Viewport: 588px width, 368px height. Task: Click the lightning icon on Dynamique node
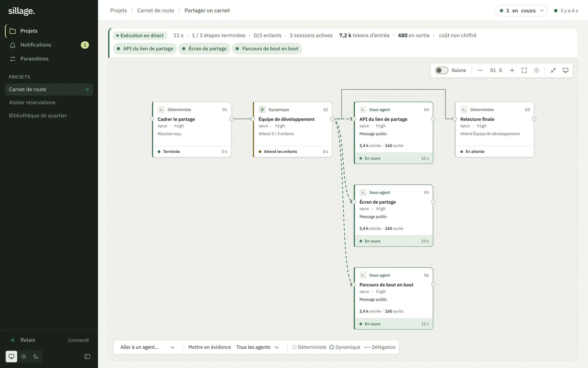(x=262, y=109)
